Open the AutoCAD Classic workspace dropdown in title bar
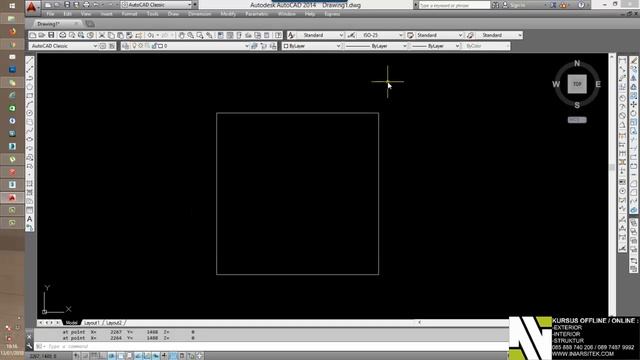This screenshot has width=640, height=360. [157, 5]
